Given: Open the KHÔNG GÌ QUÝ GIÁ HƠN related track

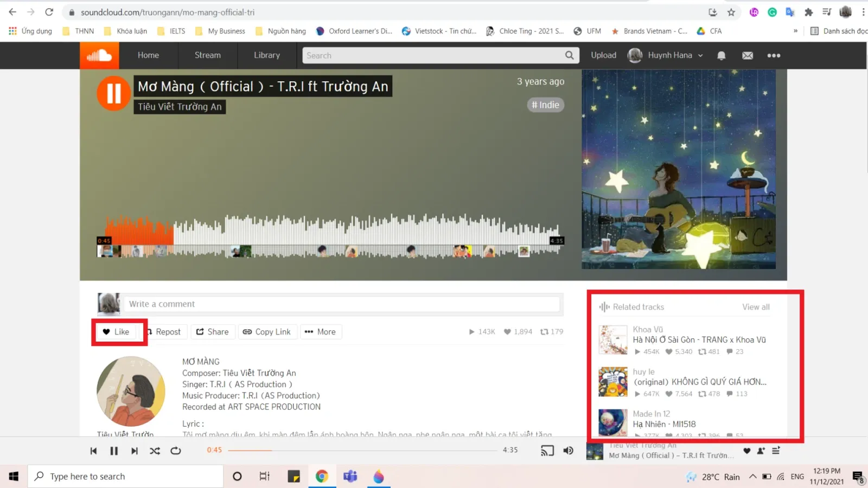Looking at the screenshot, I should [x=700, y=382].
